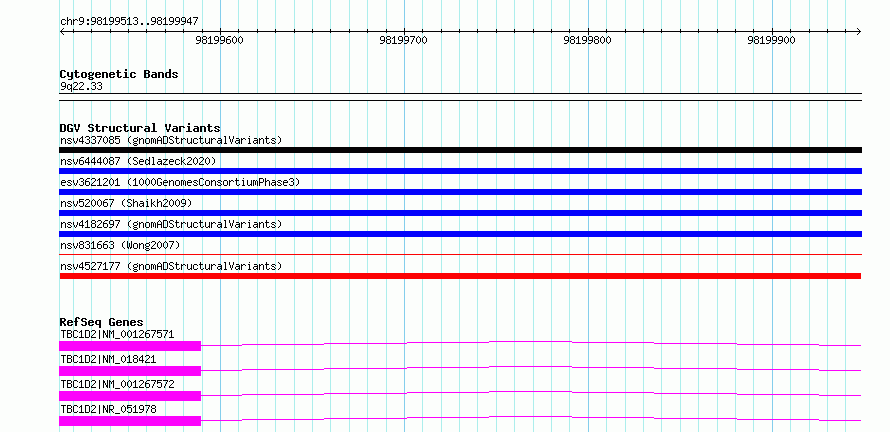Open variant nsv4337085 gnomAD label

click(x=171, y=140)
